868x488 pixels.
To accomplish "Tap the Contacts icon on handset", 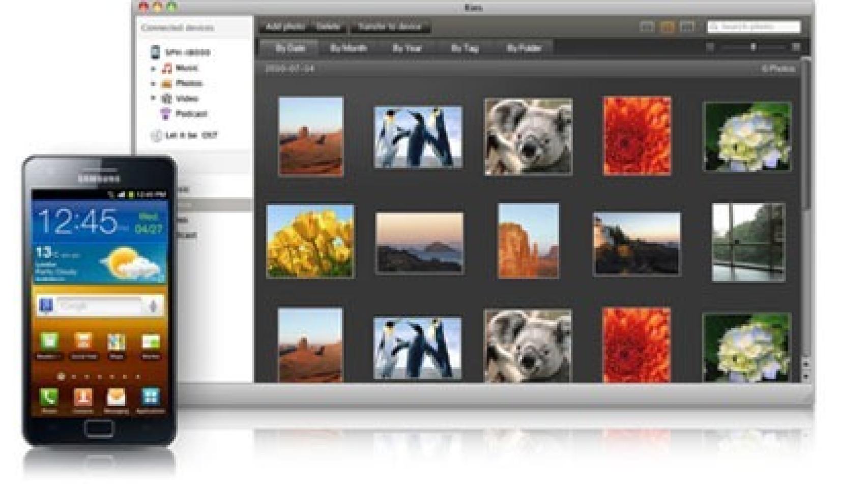I will click(x=82, y=398).
